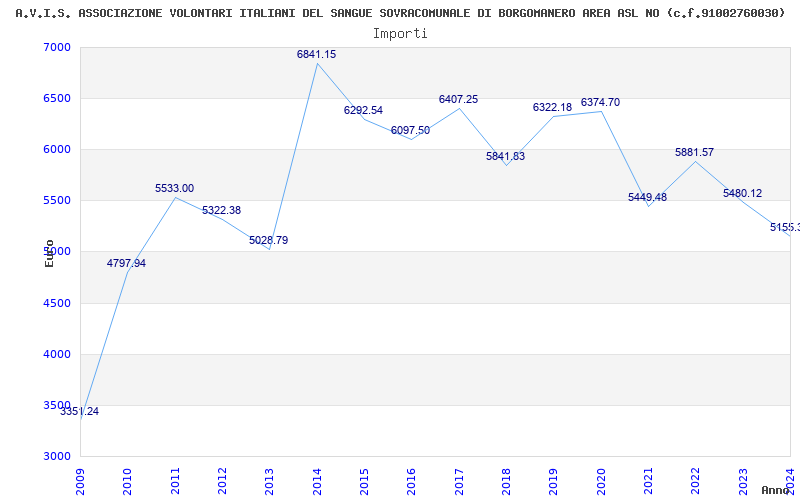This screenshot has width=800, height=500.
Task: Select the data label 3351.24
Action: 80,412
